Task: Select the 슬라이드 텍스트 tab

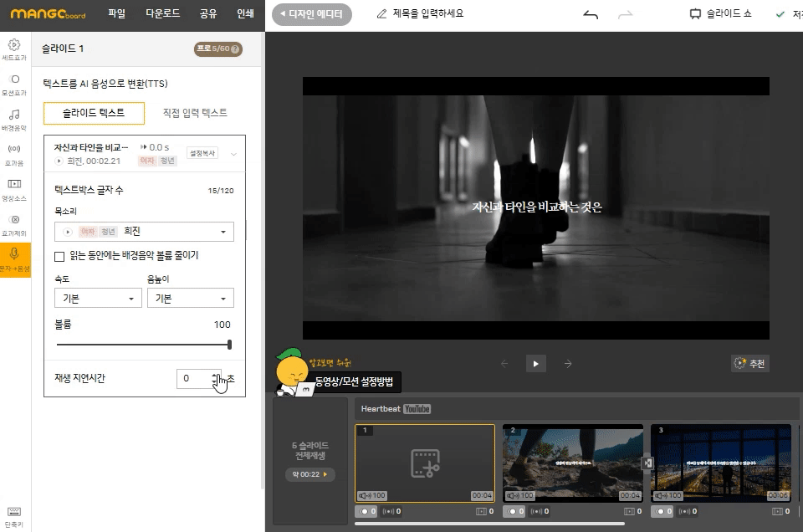Action: click(94, 113)
